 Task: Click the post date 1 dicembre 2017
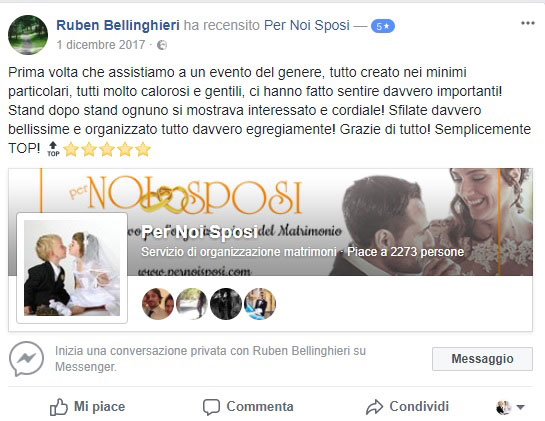[x=101, y=45]
